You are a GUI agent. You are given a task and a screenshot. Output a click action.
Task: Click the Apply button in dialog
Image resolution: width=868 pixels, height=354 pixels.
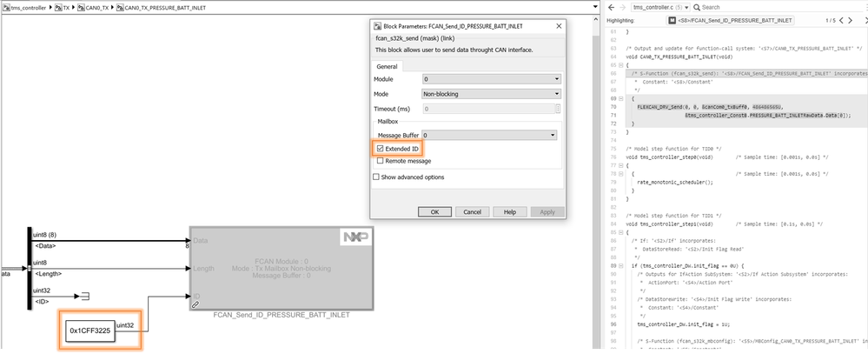tap(547, 212)
